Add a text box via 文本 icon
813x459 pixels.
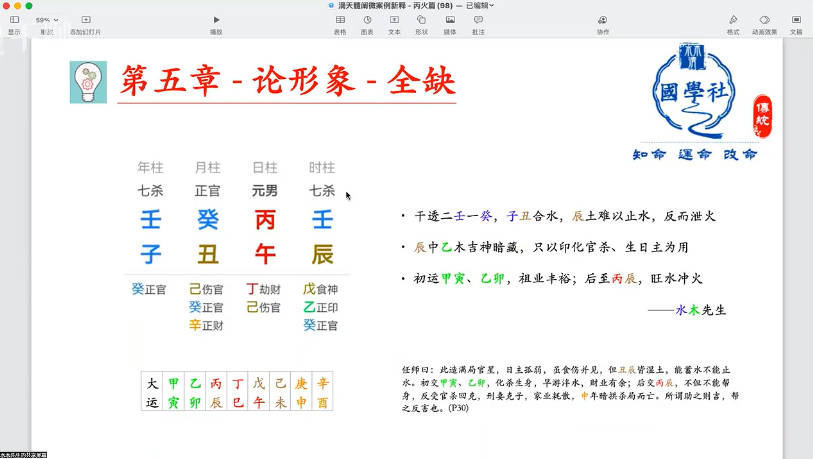click(x=394, y=20)
